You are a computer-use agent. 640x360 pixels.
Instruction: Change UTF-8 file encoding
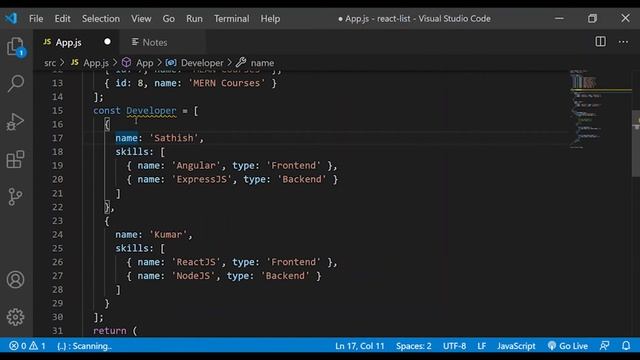click(x=454, y=346)
